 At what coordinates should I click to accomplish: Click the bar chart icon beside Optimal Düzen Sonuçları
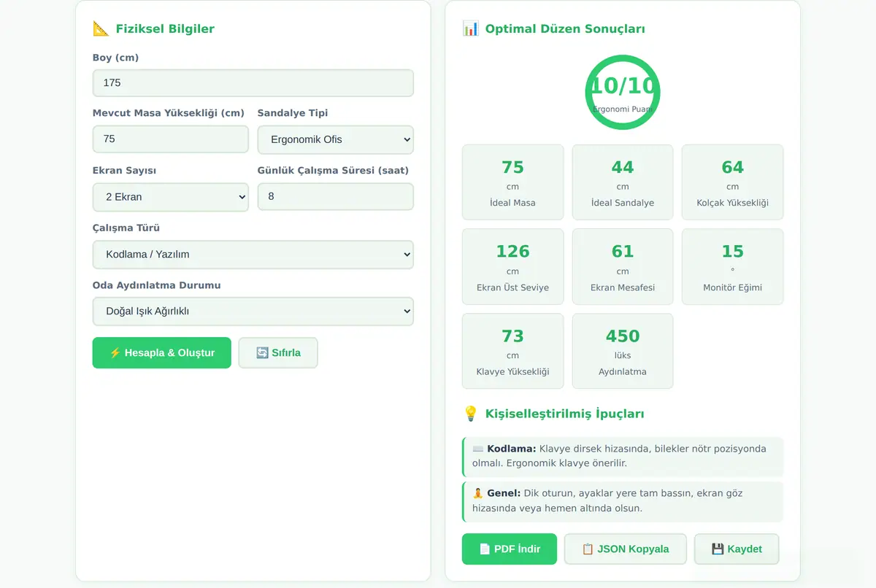click(x=471, y=29)
